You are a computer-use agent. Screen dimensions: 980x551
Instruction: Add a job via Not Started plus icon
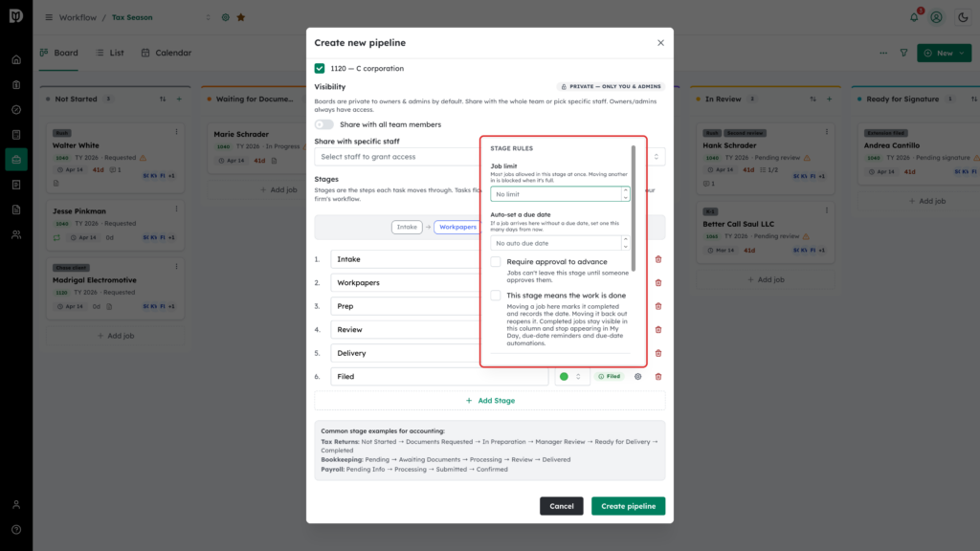pyautogui.click(x=179, y=99)
